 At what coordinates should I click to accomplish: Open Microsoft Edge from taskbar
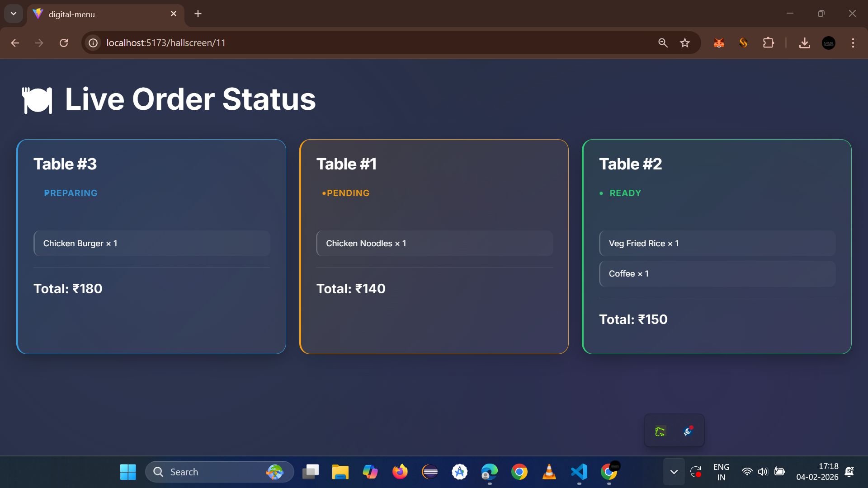point(490,472)
